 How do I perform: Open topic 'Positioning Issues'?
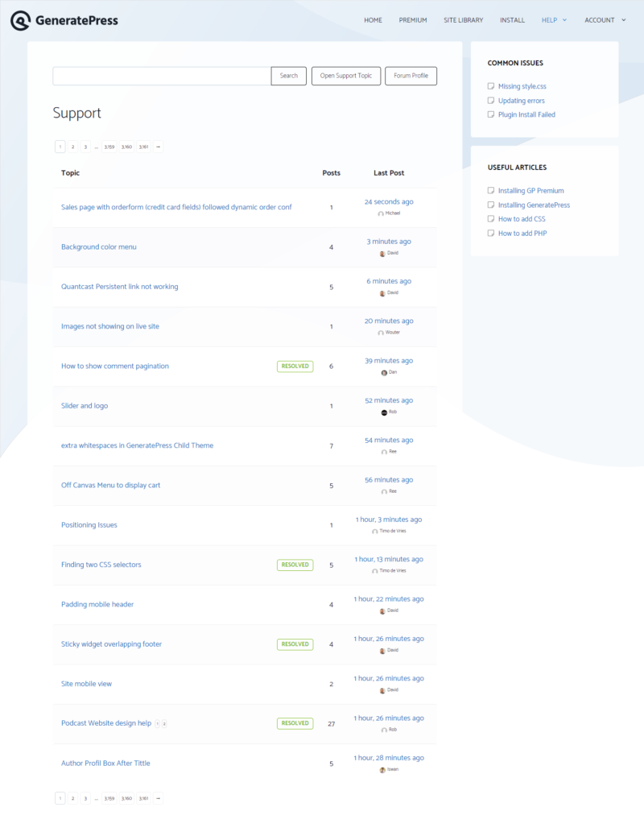tap(89, 525)
